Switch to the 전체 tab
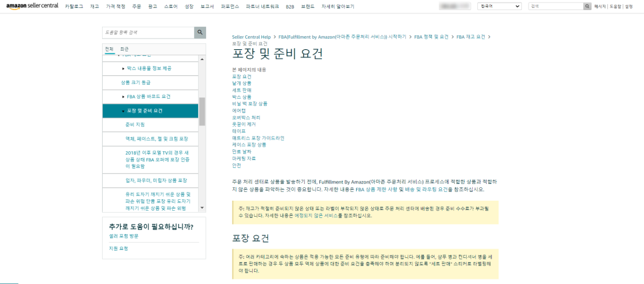644x284 pixels. point(109,49)
